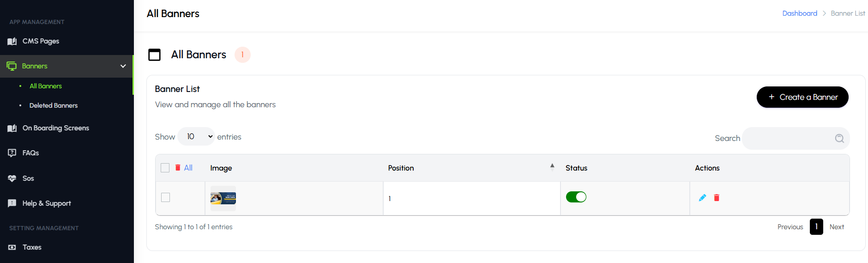Toggle the banner status switch off
This screenshot has height=263, width=868.
click(x=576, y=197)
